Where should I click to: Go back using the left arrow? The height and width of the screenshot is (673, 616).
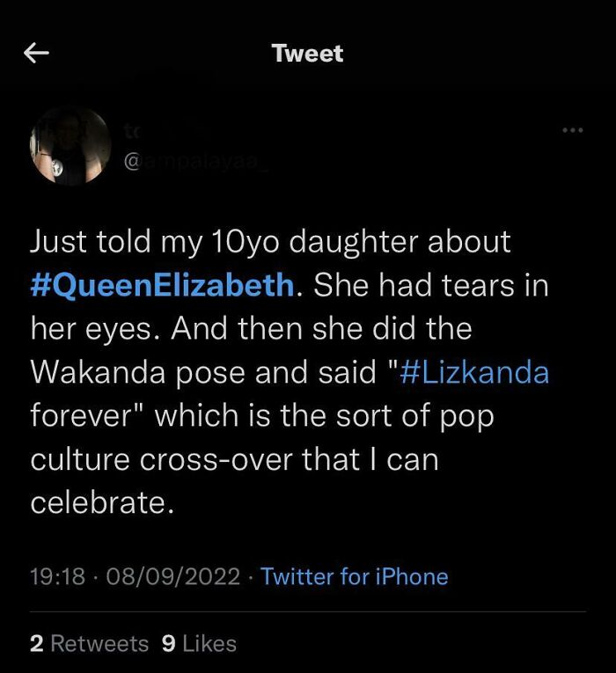pyautogui.click(x=35, y=54)
